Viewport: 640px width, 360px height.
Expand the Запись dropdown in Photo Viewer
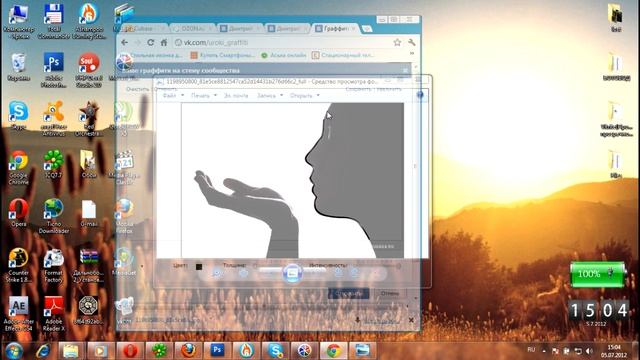tap(270, 96)
